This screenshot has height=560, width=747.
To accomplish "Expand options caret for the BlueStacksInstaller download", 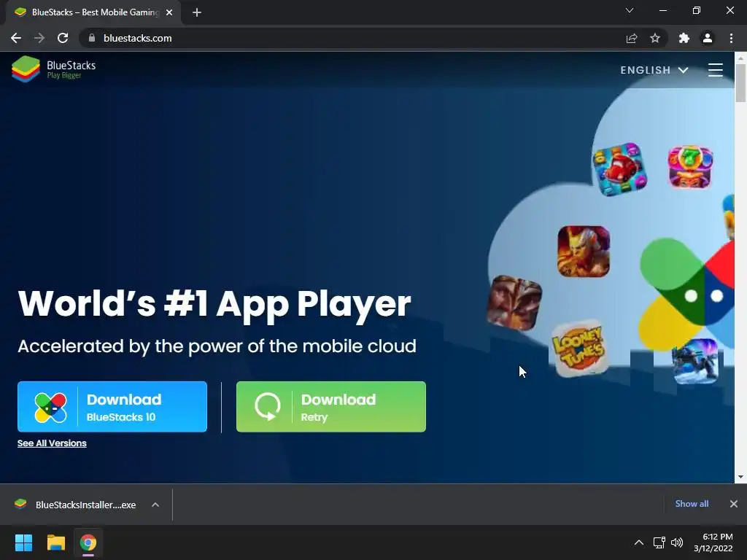I will coord(155,505).
